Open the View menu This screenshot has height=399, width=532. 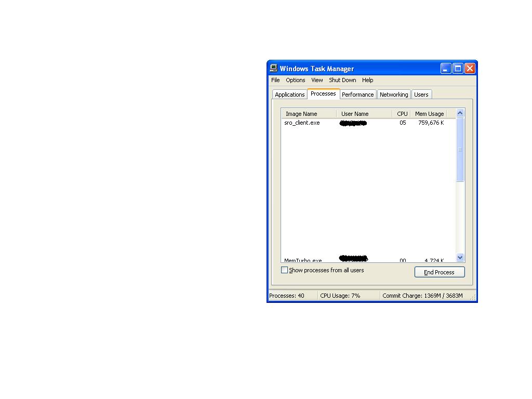coord(317,80)
